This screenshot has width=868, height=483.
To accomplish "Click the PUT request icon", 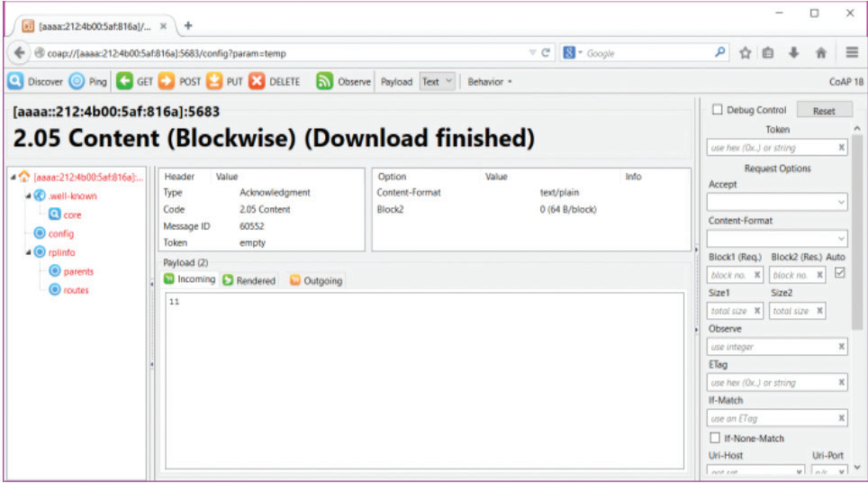I will coord(214,81).
